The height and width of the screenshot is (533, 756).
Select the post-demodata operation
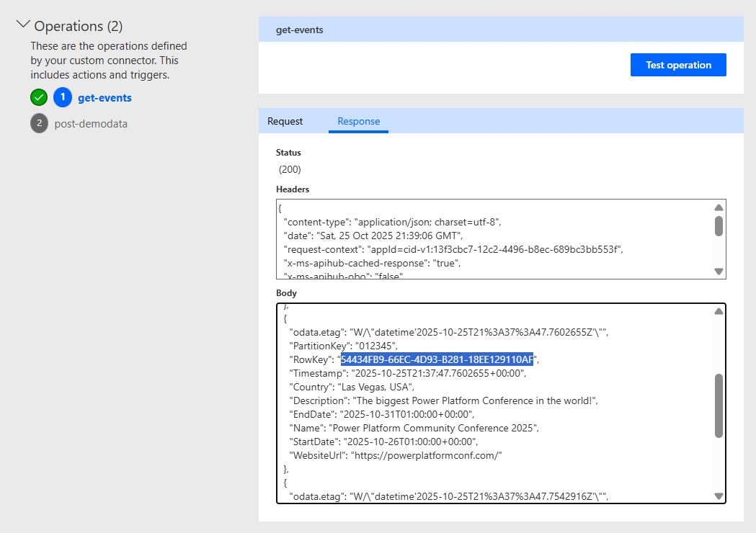(91, 124)
